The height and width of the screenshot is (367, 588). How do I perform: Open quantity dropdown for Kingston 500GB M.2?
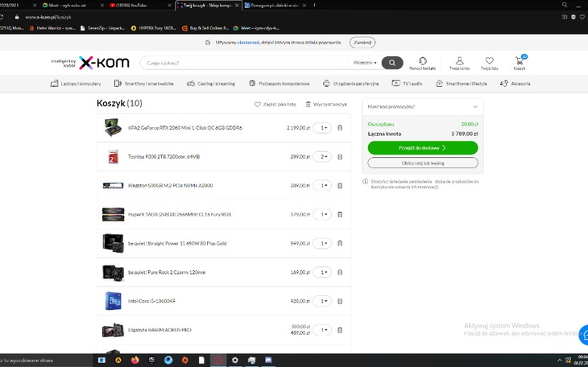tap(322, 185)
